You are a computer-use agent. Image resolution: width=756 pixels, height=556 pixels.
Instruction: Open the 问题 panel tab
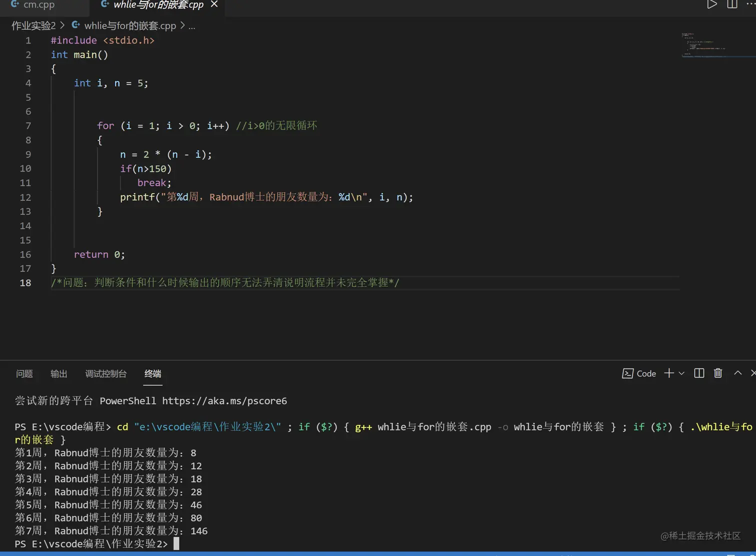point(24,374)
